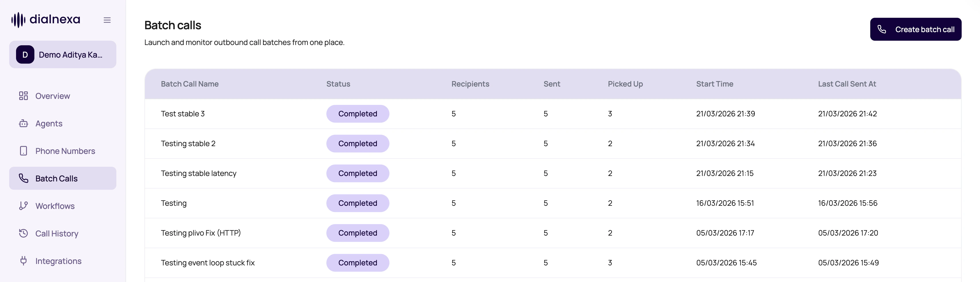Screen dimensions: 980x282
Task: Click the Overview grid icon
Action: 23,96
